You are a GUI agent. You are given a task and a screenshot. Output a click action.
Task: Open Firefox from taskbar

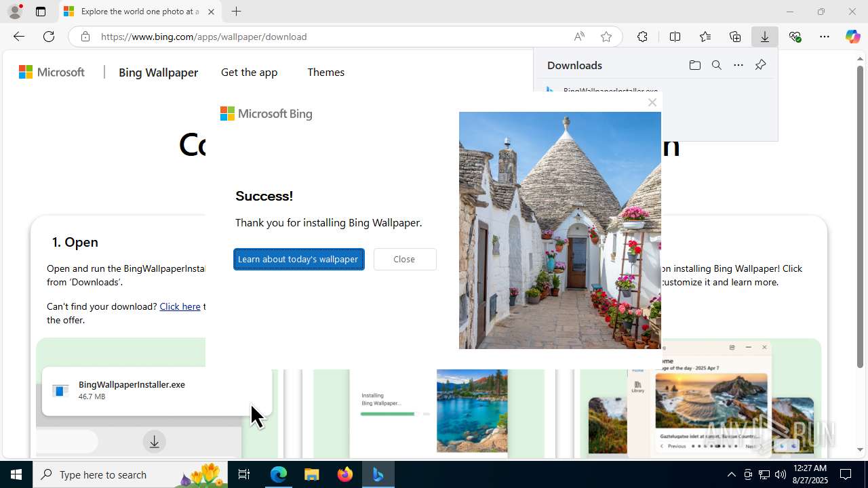[345, 474]
